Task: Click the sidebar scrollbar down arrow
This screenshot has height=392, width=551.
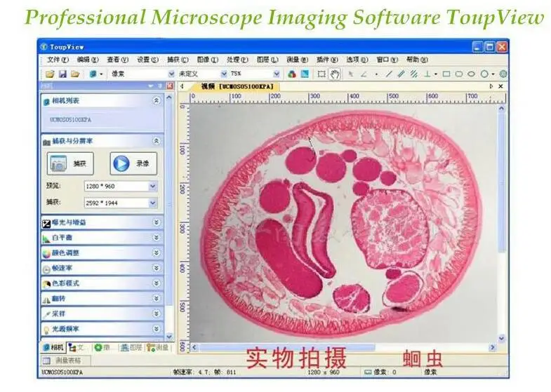Action: pyautogui.click(x=169, y=337)
